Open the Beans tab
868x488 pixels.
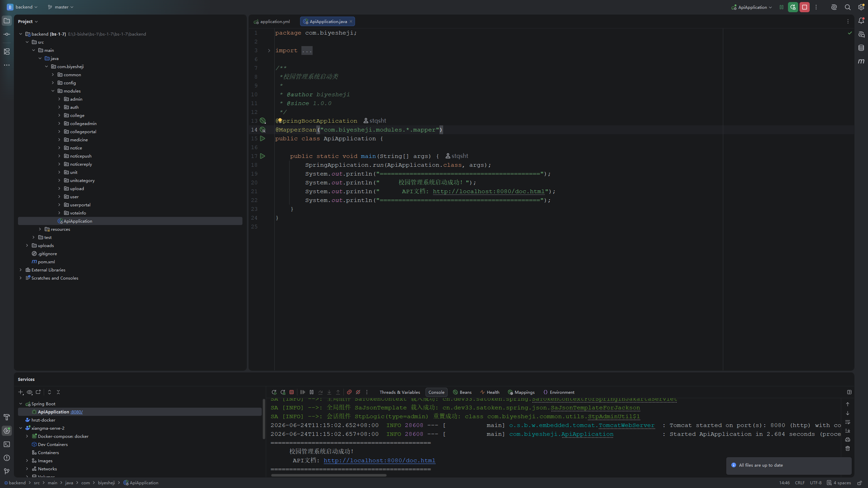(462, 392)
